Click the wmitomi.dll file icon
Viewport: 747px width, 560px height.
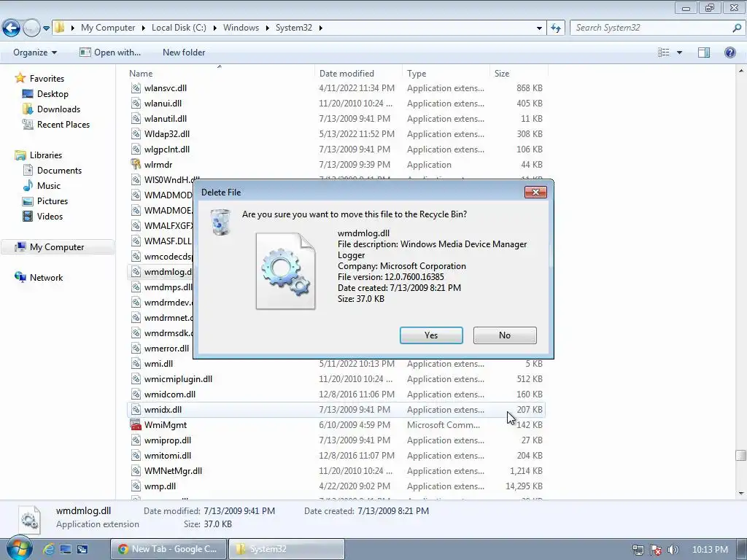point(136,456)
